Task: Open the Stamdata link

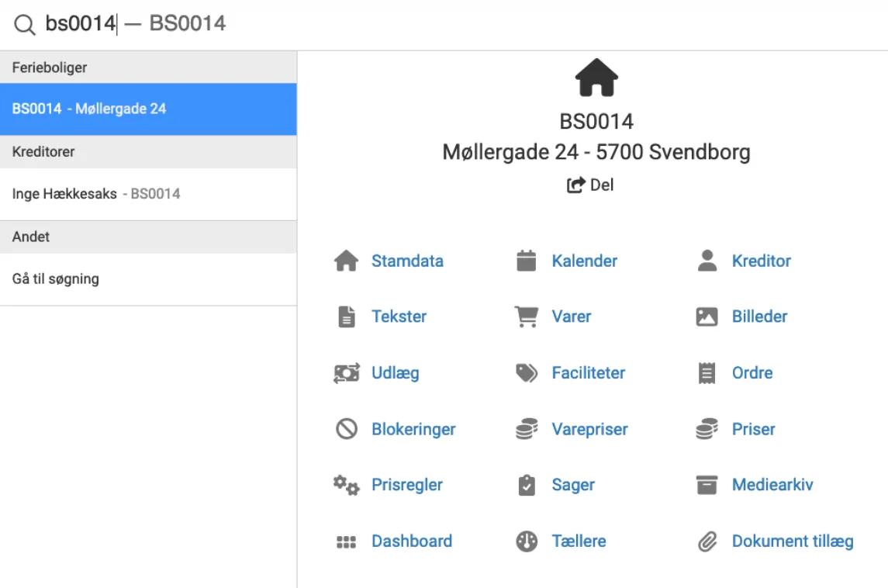Action: (407, 261)
